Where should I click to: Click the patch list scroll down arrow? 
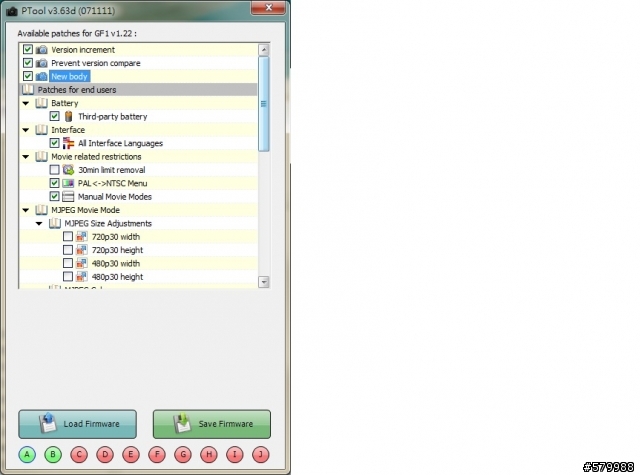click(x=264, y=282)
